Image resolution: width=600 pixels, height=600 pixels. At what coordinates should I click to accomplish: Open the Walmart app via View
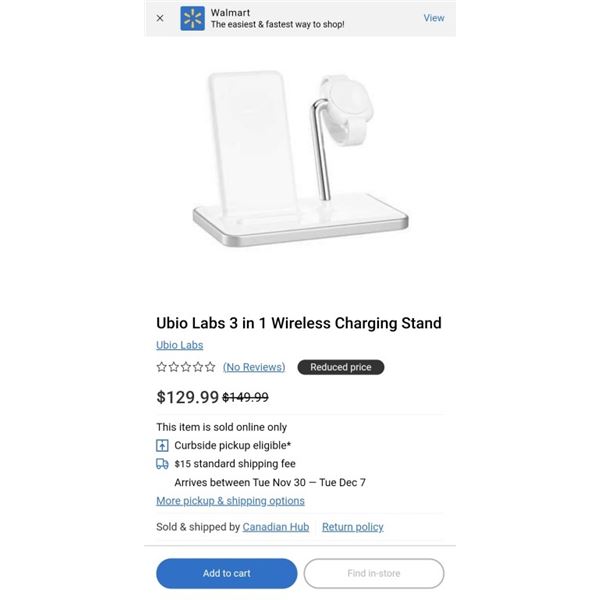point(434,18)
